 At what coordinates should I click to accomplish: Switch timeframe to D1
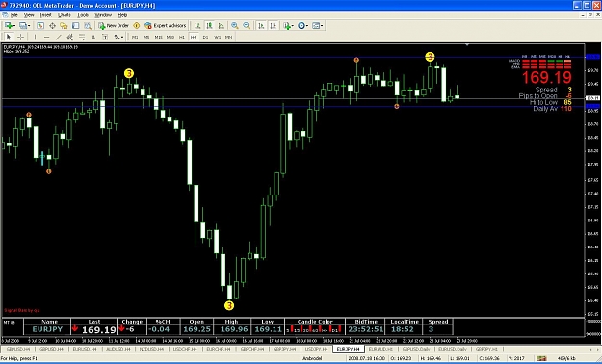point(205,37)
